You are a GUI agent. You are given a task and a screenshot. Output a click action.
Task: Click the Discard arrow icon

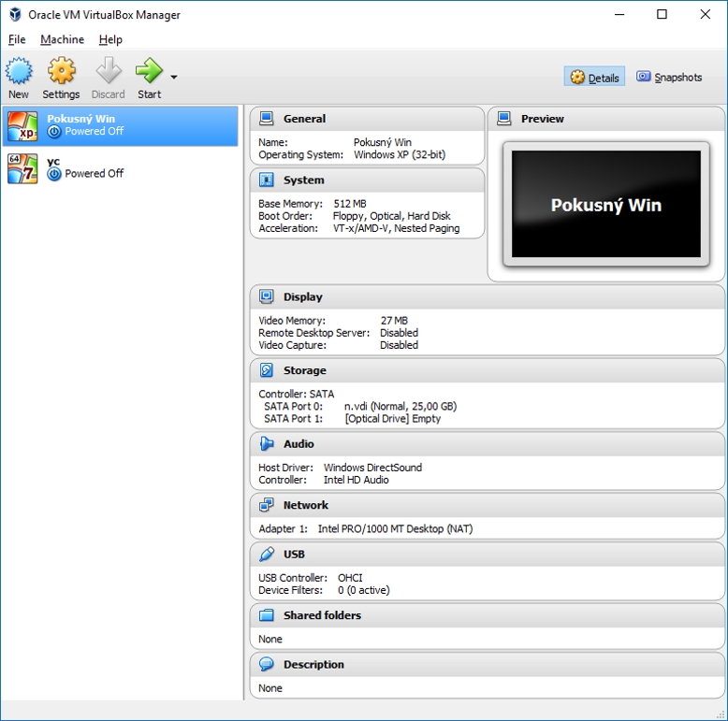[x=109, y=71]
